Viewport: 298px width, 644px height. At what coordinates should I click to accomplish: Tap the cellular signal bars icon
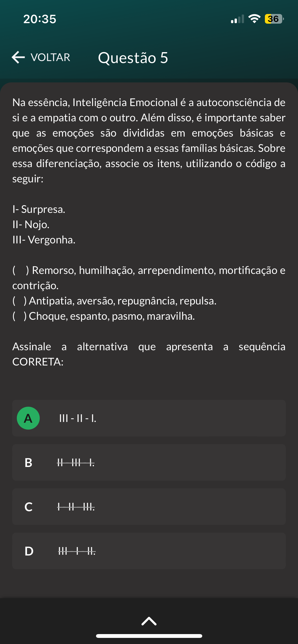tap(237, 19)
